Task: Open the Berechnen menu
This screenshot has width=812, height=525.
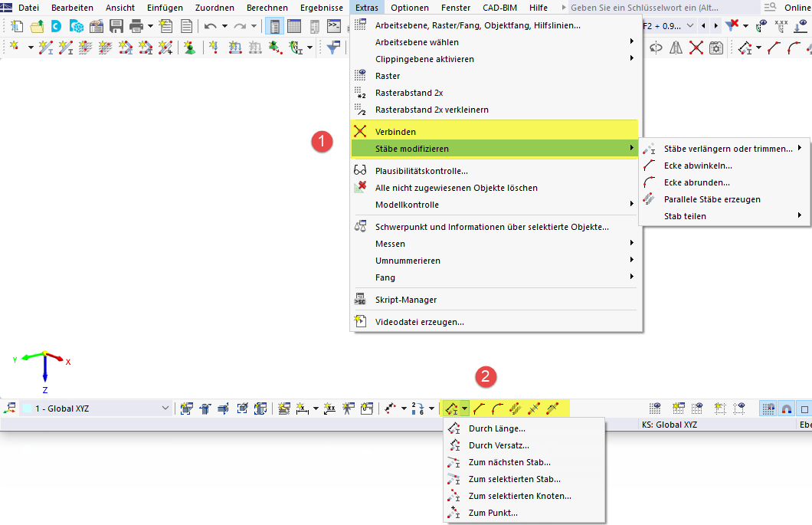Action: (x=267, y=8)
